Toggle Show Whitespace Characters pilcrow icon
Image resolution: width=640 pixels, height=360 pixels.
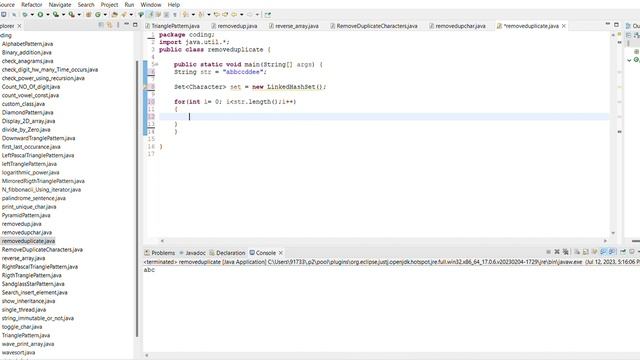[x=175, y=14]
